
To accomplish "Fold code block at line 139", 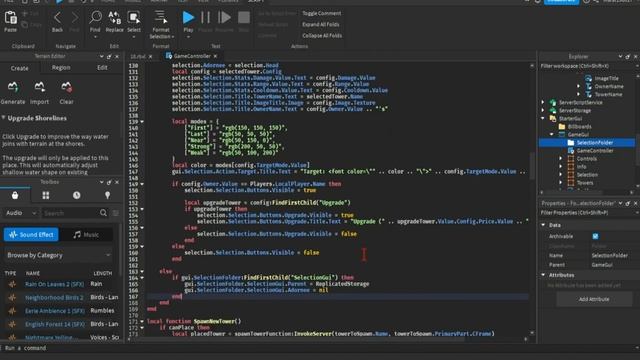I will click(x=142, y=122).
